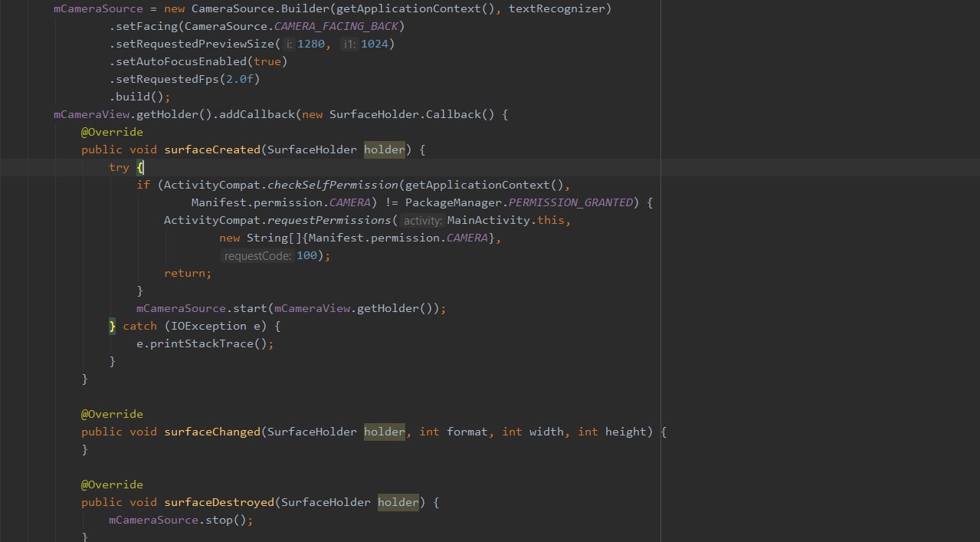Click the setFacing method call
Viewport: 980px width, 542px height.
(x=146, y=26)
